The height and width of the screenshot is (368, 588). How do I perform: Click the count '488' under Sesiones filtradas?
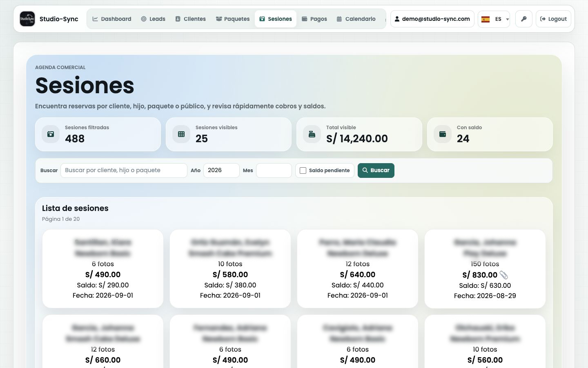(75, 139)
